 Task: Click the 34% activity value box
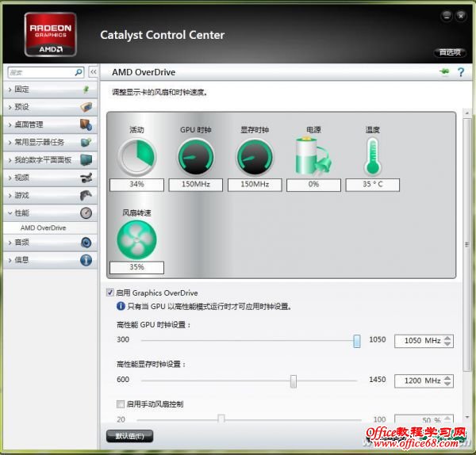[x=136, y=185]
